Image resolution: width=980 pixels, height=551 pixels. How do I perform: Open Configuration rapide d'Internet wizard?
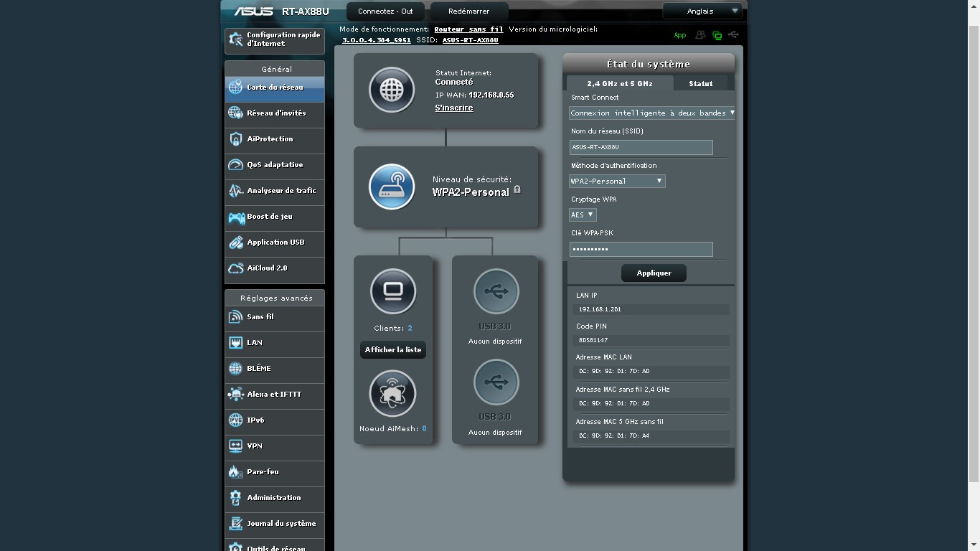coord(275,40)
